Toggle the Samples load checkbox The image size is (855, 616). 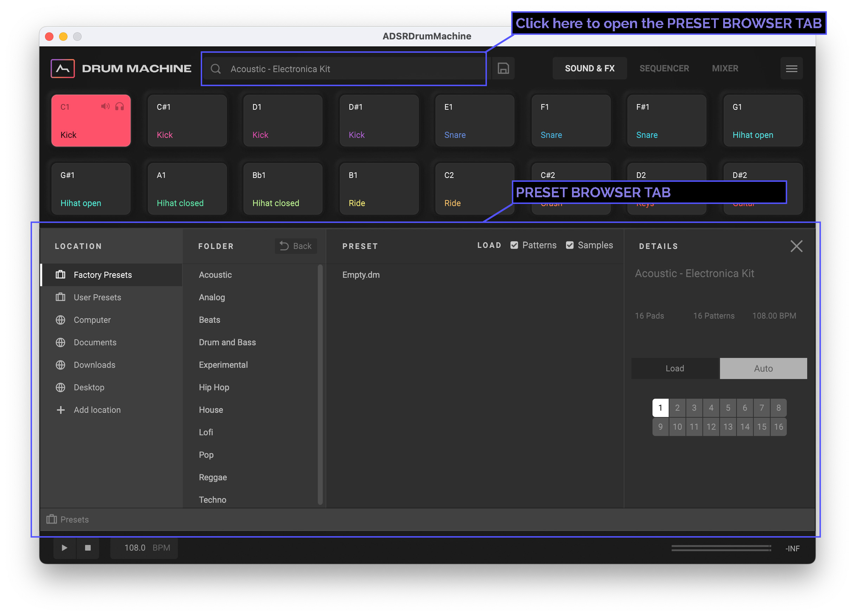[x=569, y=245]
